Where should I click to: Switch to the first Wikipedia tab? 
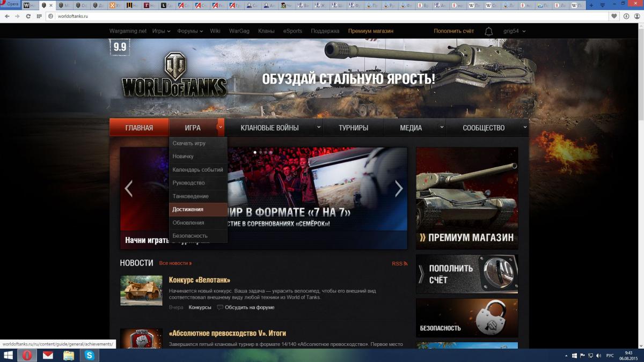point(475,5)
